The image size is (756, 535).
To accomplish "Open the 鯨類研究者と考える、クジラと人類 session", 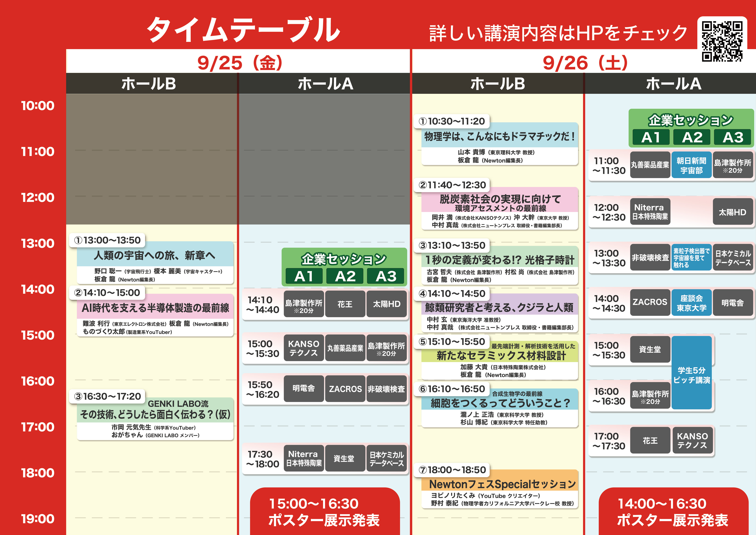I will (x=500, y=313).
